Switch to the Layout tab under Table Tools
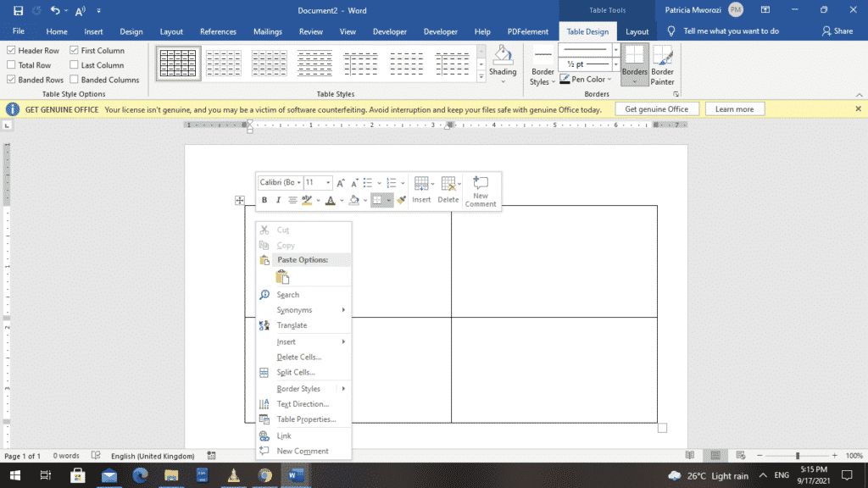This screenshot has width=868, height=488. [637, 30]
